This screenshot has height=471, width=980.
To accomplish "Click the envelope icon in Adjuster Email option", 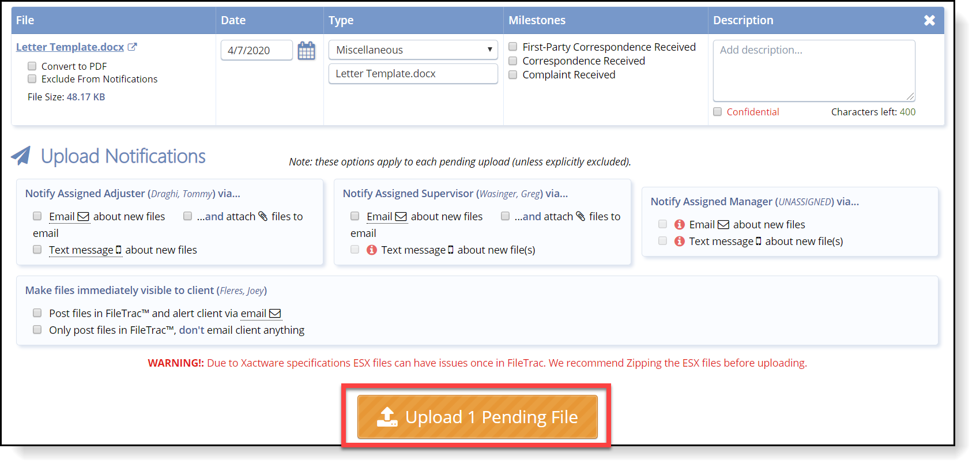I will 84,217.
